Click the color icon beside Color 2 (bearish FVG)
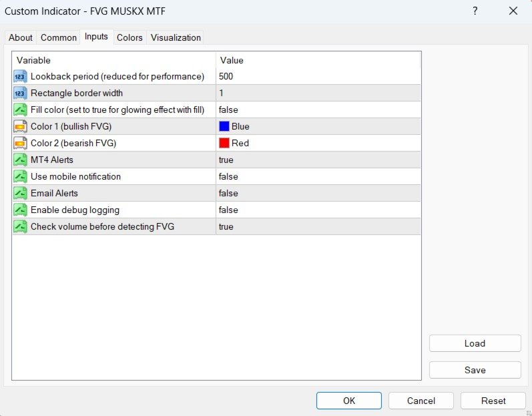 pyautogui.click(x=20, y=143)
